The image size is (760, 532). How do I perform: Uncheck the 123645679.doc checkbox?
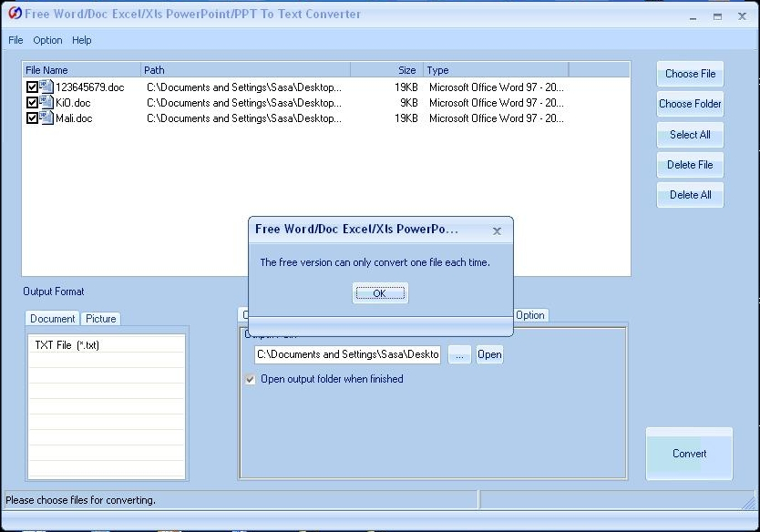point(32,87)
